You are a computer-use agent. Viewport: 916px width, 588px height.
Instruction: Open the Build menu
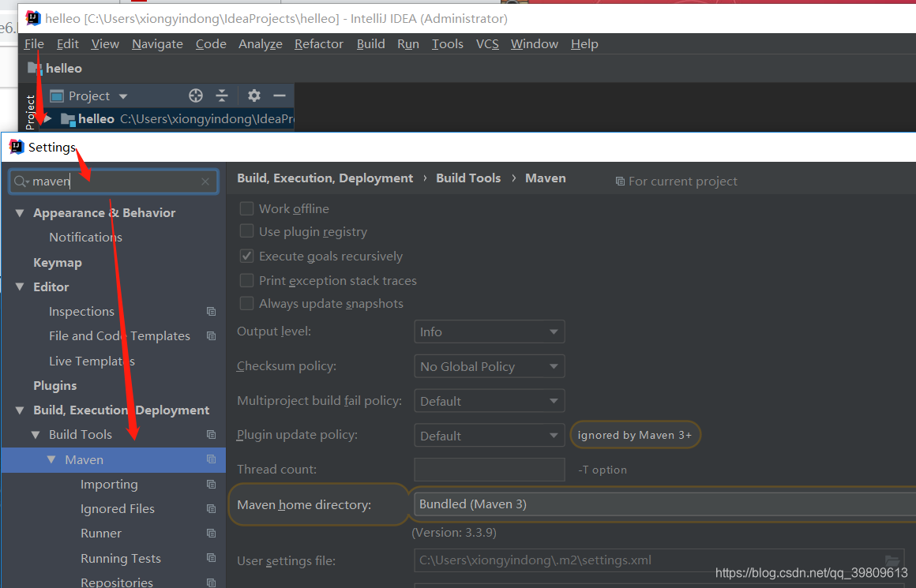point(371,43)
